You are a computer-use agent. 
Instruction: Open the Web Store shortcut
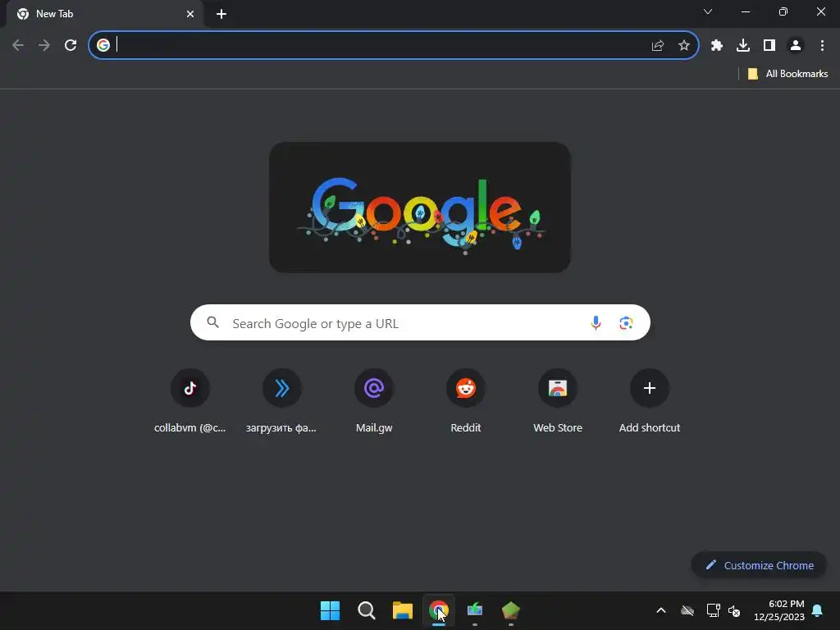coord(558,401)
